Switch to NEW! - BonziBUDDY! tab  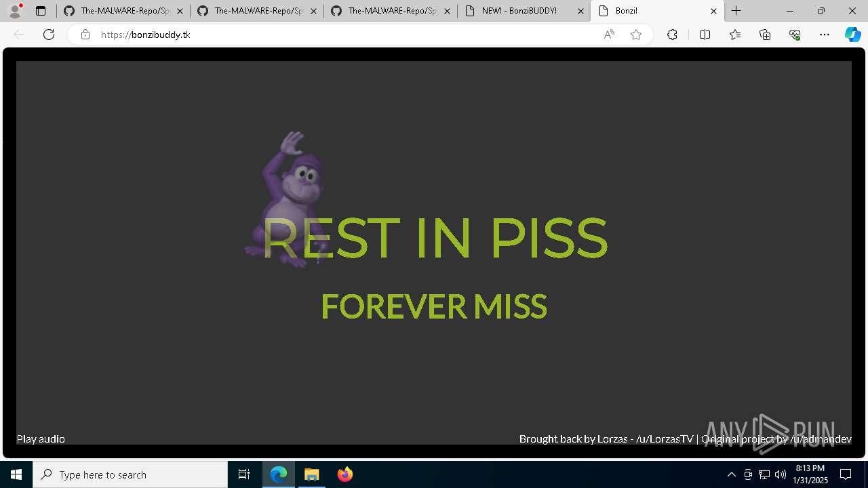(524, 11)
